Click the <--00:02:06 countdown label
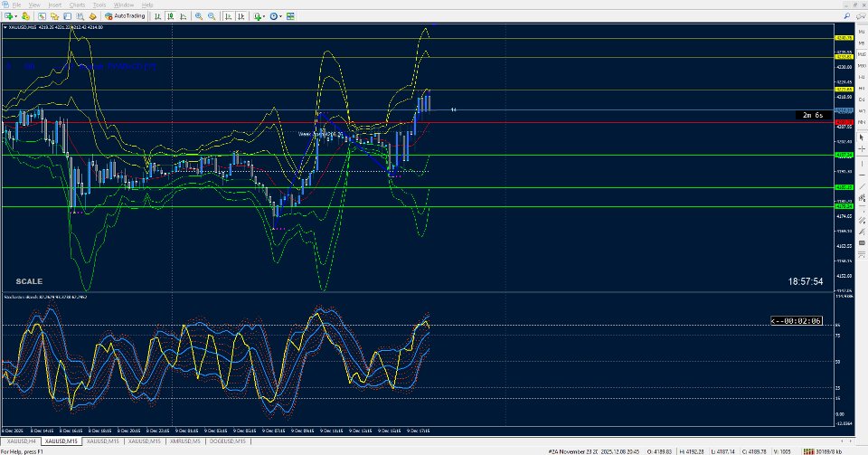868x455 pixels. coord(796,320)
